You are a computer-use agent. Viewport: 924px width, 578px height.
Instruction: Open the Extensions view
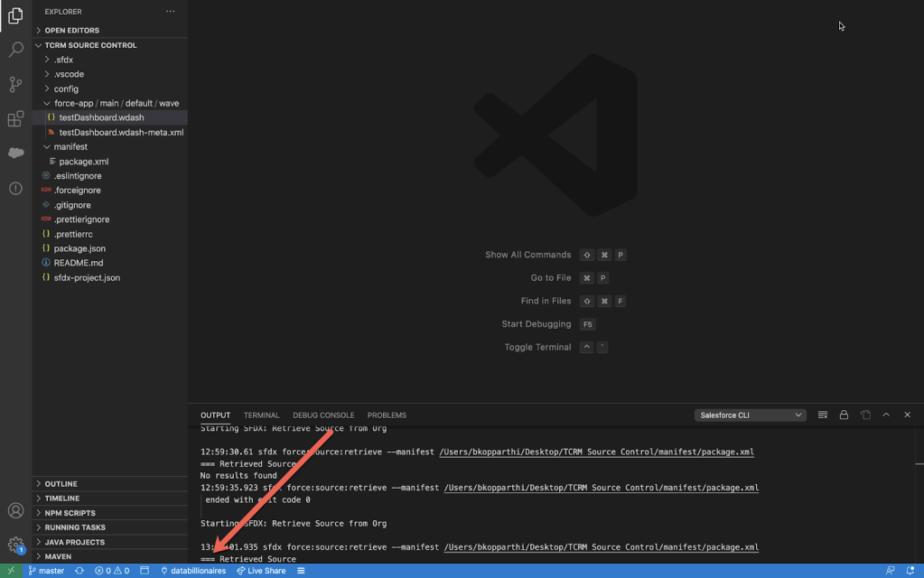15,118
